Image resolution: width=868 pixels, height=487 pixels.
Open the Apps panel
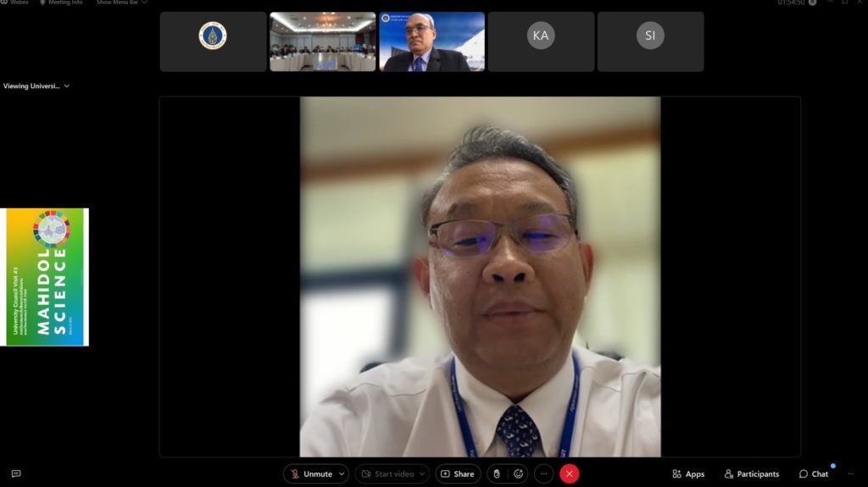point(688,474)
